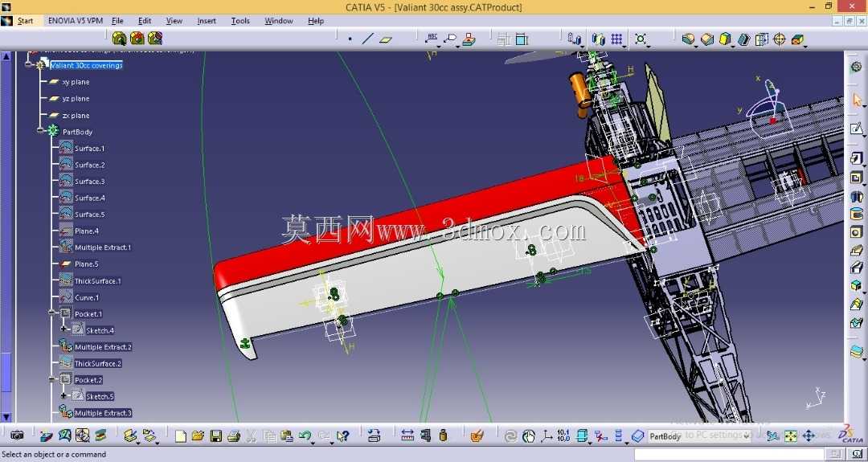Click the Print icon

(x=234, y=436)
